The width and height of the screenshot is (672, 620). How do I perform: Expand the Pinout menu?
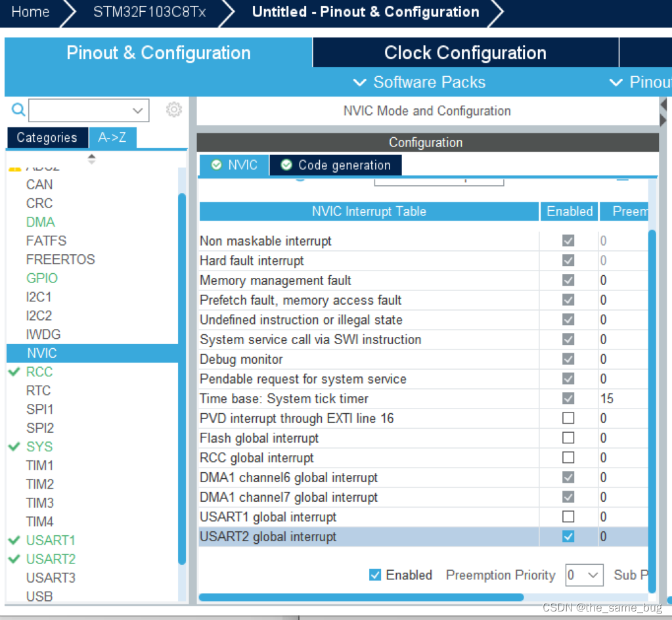point(640,82)
